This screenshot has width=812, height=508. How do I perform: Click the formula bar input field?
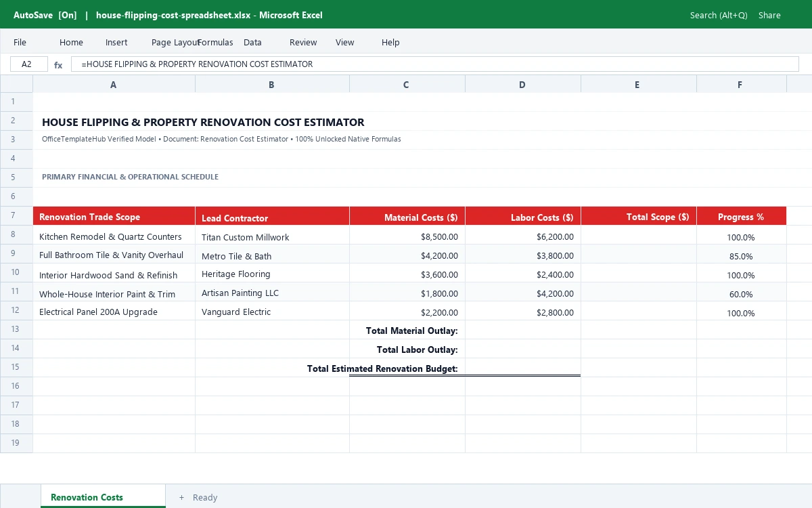434,64
